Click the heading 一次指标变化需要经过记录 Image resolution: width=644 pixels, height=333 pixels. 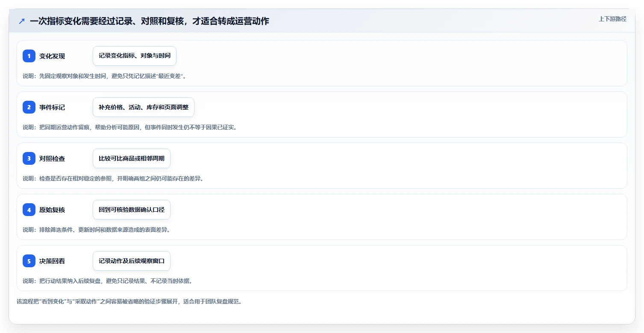coord(150,21)
